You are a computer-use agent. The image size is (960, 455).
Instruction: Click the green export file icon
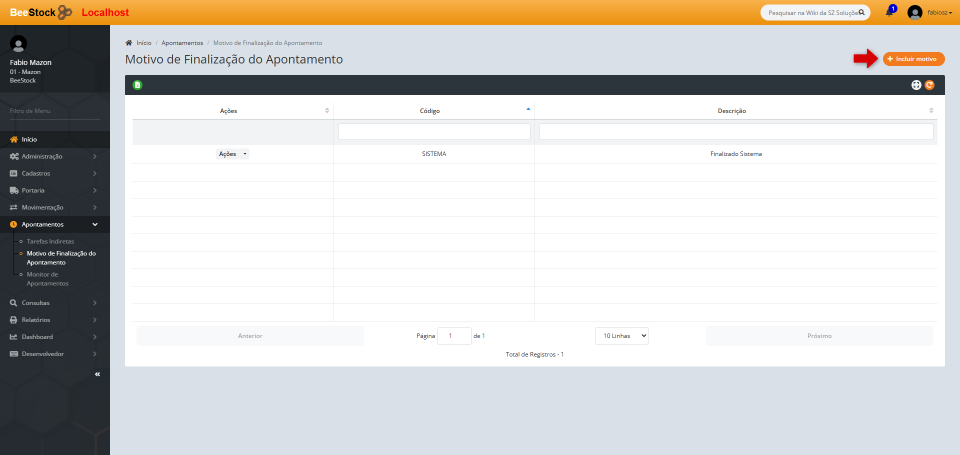pyautogui.click(x=138, y=85)
